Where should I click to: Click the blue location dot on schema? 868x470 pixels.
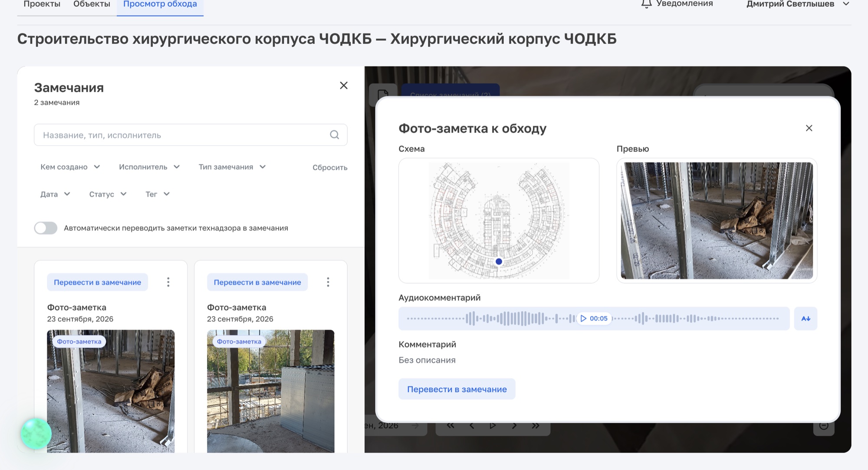tap(499, 261)
